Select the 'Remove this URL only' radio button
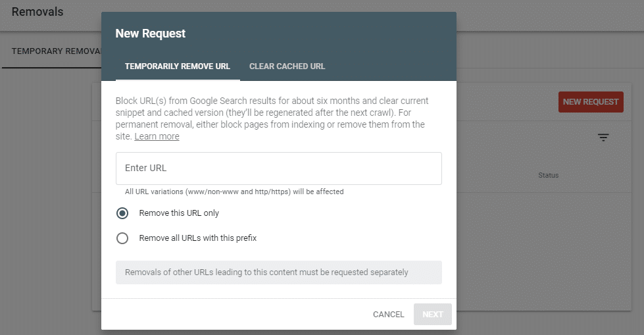The image size is (644, 335). click(122, 213)
